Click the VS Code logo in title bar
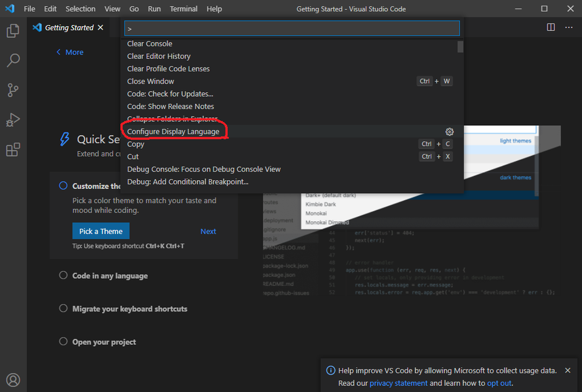 pos(10,9)
